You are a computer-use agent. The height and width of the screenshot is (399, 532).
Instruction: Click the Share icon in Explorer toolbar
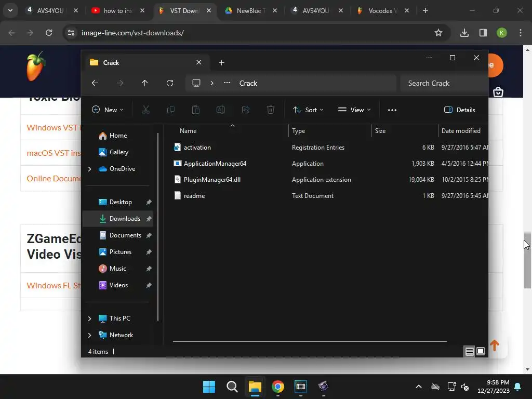(246, 110)
